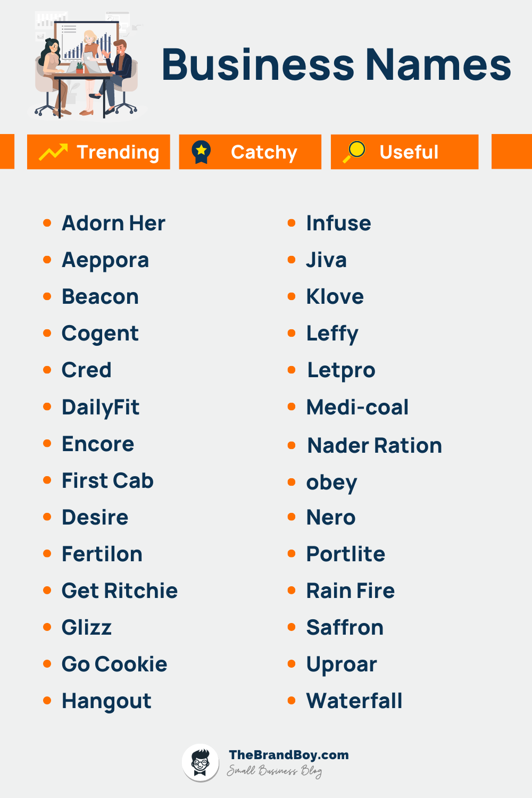
Task: Click the Nader Ration entry
Action: (375, 446)
